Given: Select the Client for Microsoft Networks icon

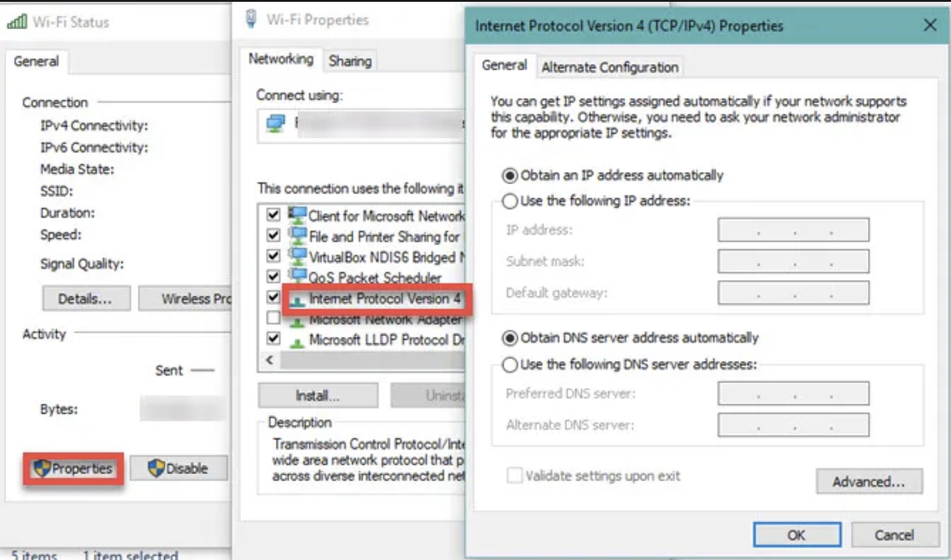Looking at the screenshot, I should pyautogui.click(x=297, y=215).
